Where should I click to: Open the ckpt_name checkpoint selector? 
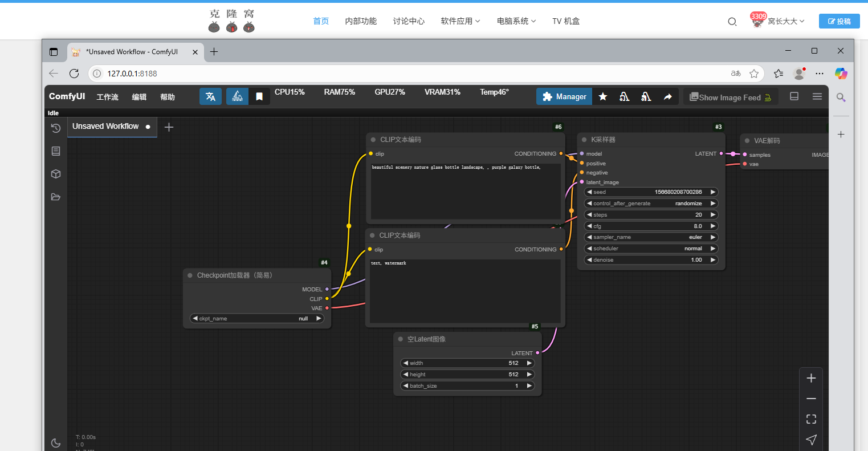click(256, 319)
